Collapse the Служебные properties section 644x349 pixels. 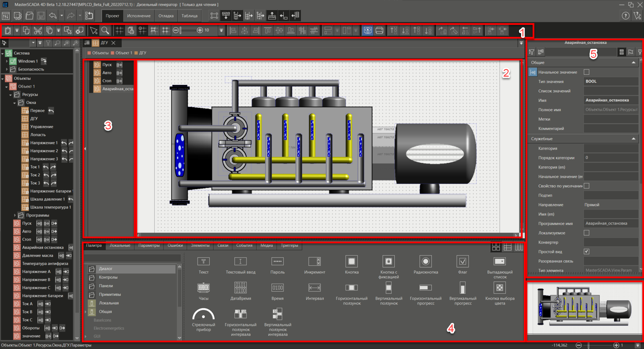633,138
